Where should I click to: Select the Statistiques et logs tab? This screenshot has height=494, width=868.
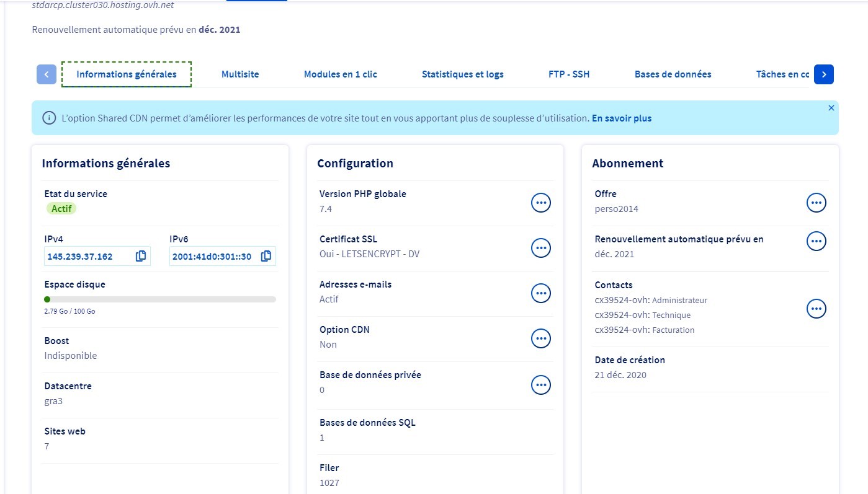pos(462,74)
